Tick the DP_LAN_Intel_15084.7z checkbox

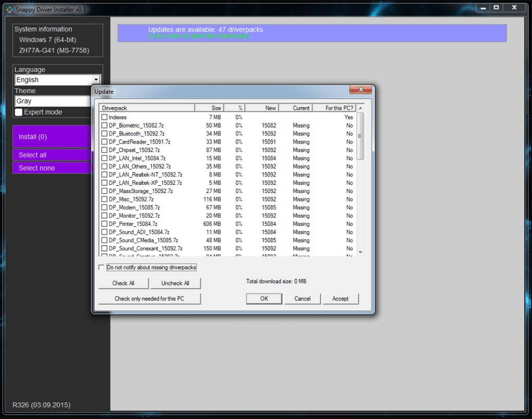pos(104,158)
